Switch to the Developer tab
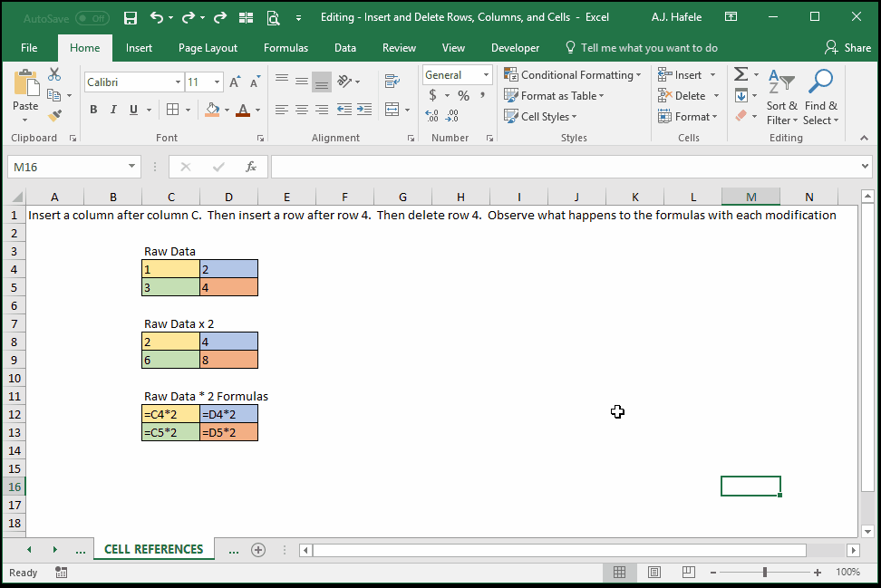The height and width of the screenshot is (588, 881). pyautogui.click(x=515, y=48)
